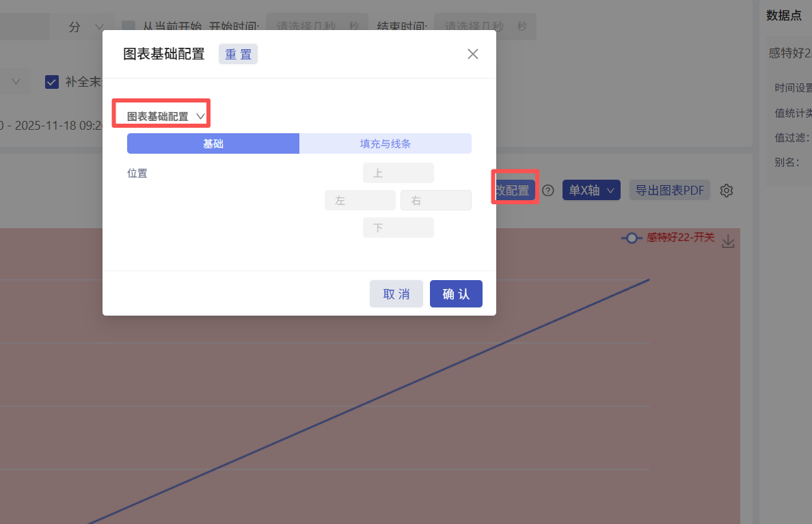Enable the 从当前开始 checkbox
This screenshot has height=524, width=812.
(x=128, y=26)
